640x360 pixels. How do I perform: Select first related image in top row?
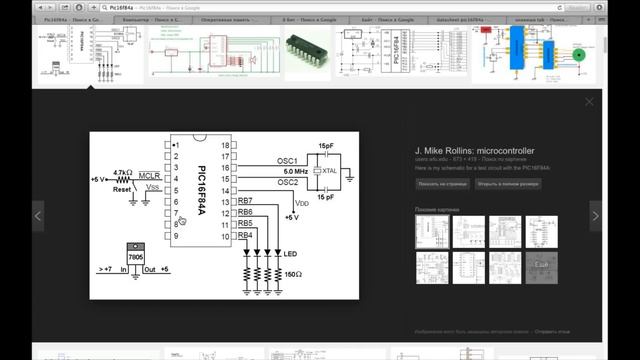[432, 232]
